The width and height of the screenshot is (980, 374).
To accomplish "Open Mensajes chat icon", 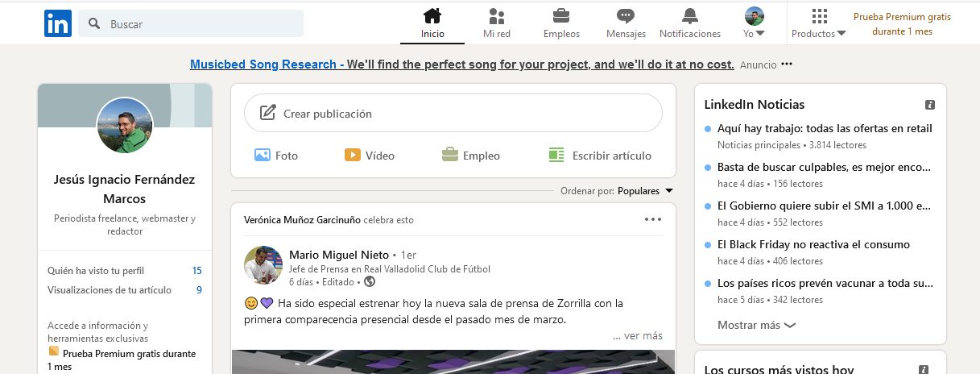I will [x=626, y=15].
